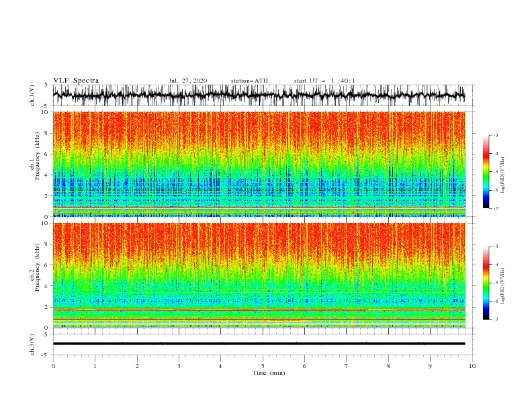Click the "station=ATH" header label

(249, 81)
